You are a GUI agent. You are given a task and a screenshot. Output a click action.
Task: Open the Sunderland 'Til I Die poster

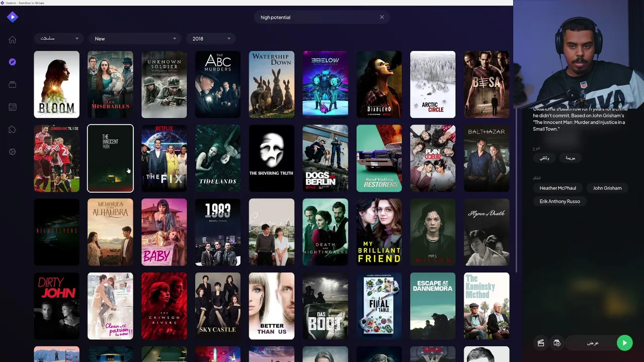56,158
